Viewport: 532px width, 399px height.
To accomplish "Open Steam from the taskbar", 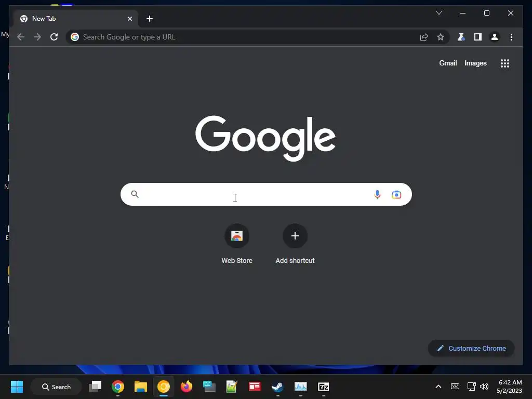I will 277,387.
